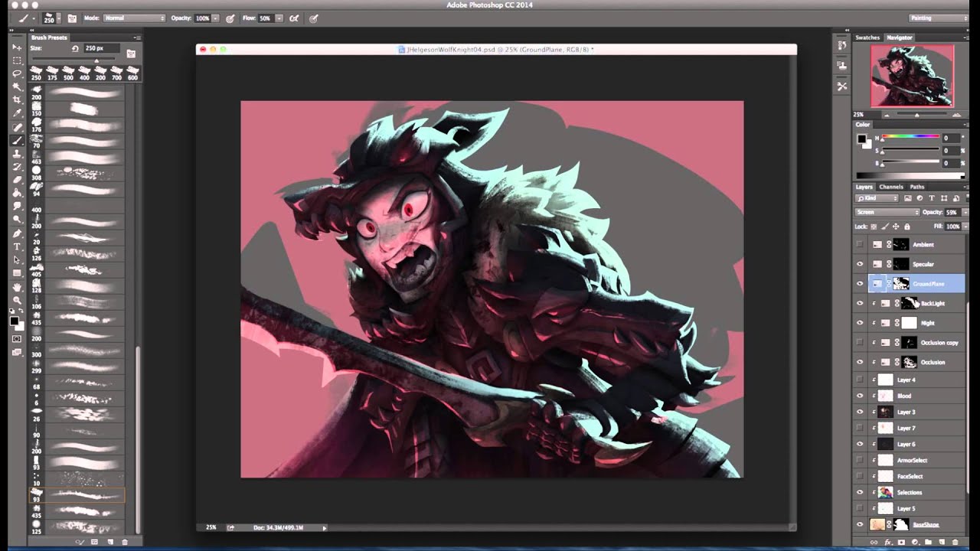
Task: Open the tool preset picker arrow
Action: click(x=33, y=18)
